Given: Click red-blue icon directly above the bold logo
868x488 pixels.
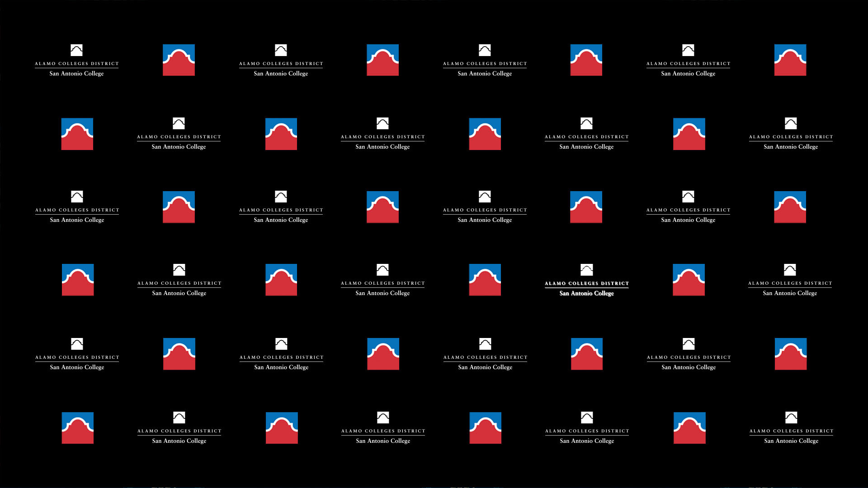Looking at the screenshot, I should [x=586, y=207].
